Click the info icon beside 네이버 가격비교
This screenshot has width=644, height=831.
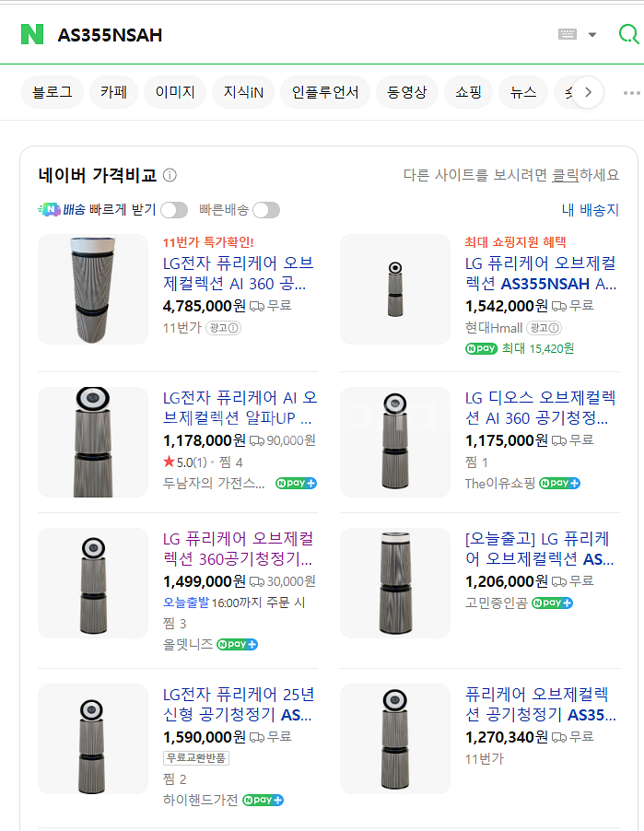tap(170, 175)
